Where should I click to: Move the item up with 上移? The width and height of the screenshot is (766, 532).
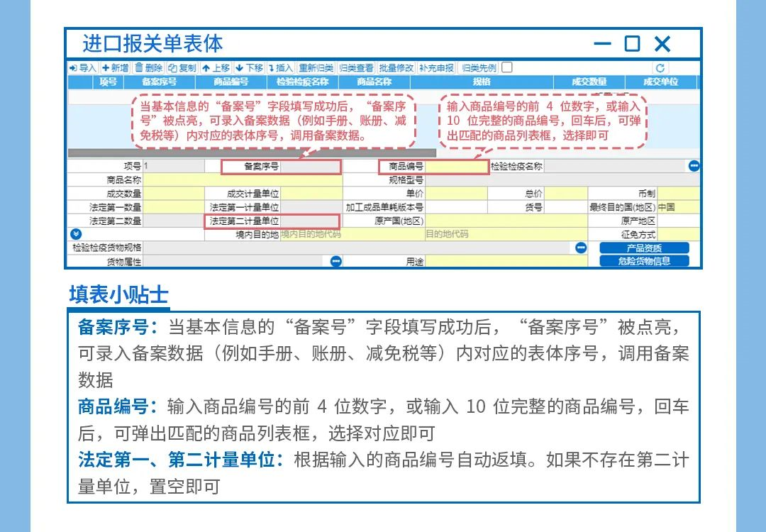[x=216, y=68]
